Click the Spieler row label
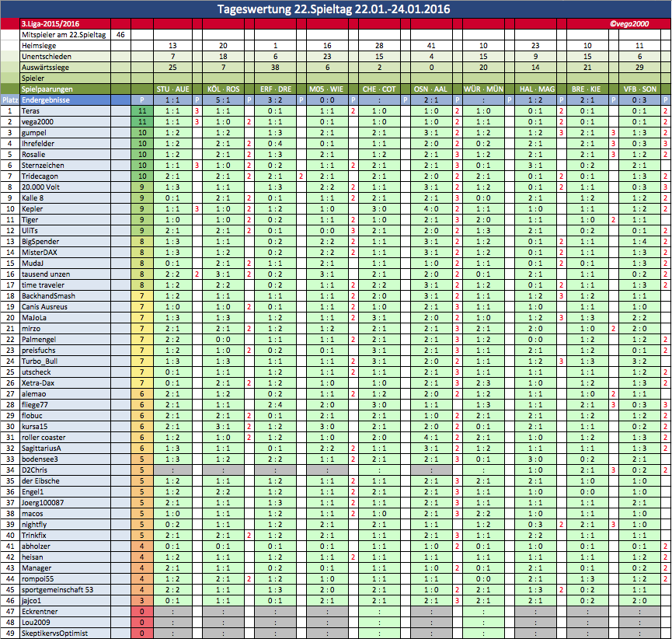This screenshot has width=672, height=639. (33, 79)
